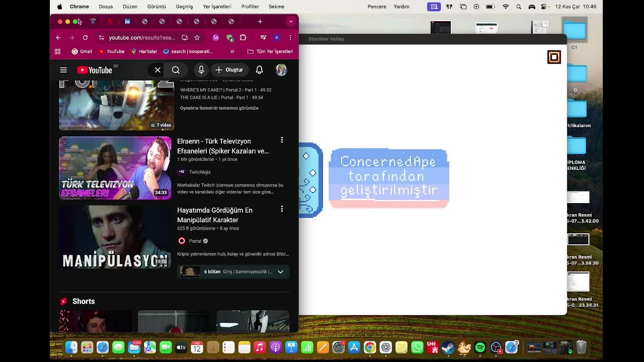Switch to the LinkedIn tab
The image size is (644, 362).
(127, 22)
